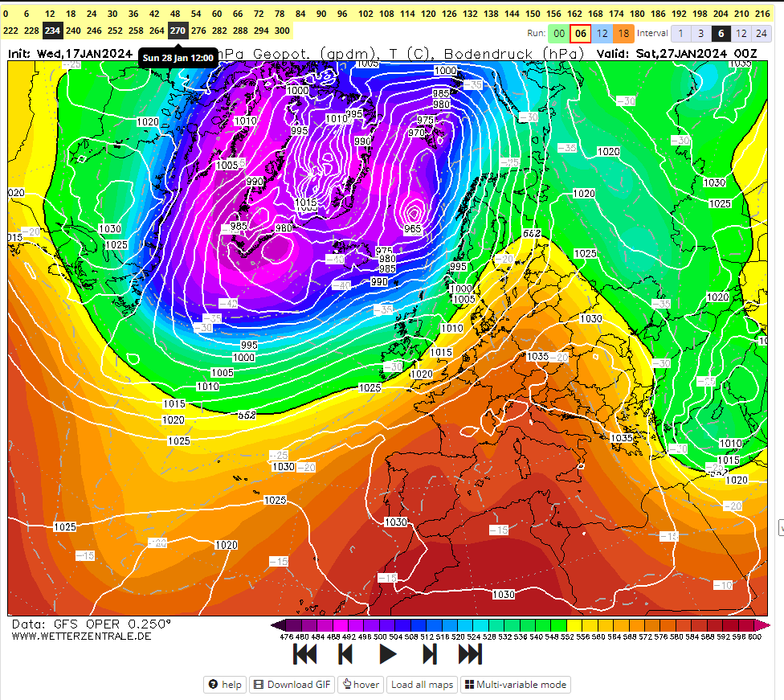Set interval to 24 hours

[761, 34]
